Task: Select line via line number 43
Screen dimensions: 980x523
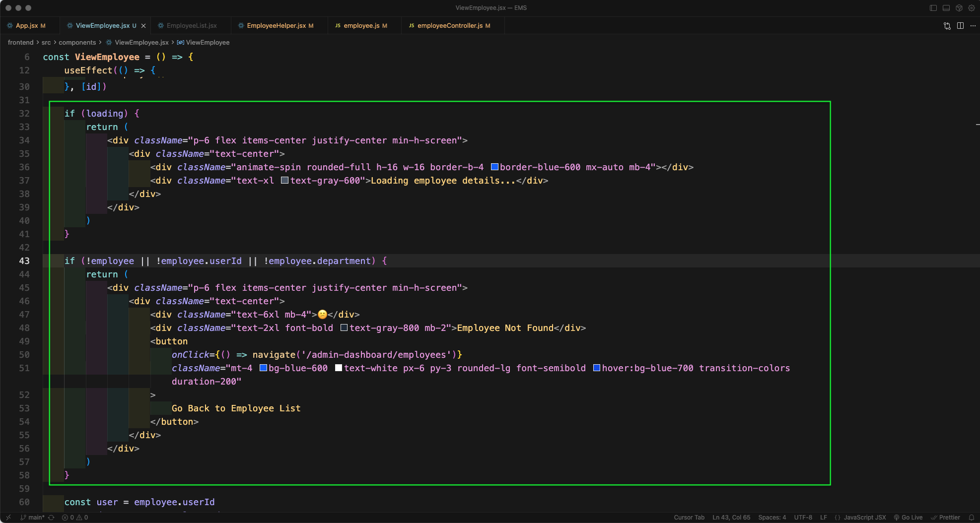Action: click(x=24, y=261)
